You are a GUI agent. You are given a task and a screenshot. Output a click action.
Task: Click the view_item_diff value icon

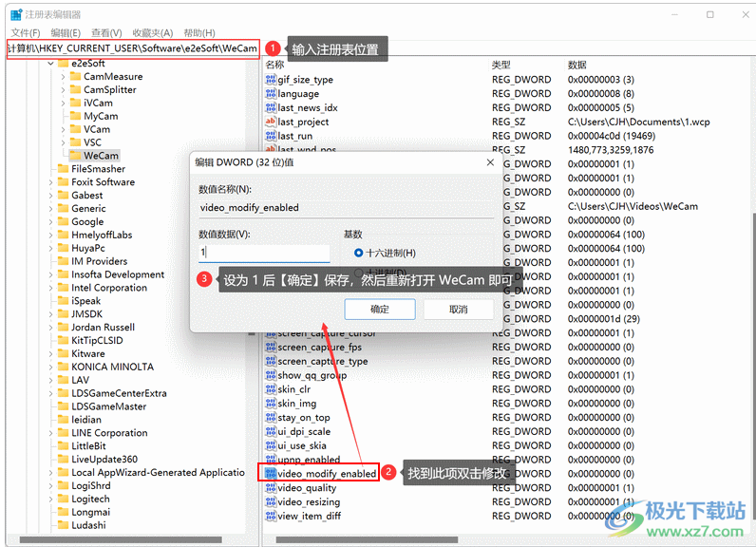click(271, 516)
